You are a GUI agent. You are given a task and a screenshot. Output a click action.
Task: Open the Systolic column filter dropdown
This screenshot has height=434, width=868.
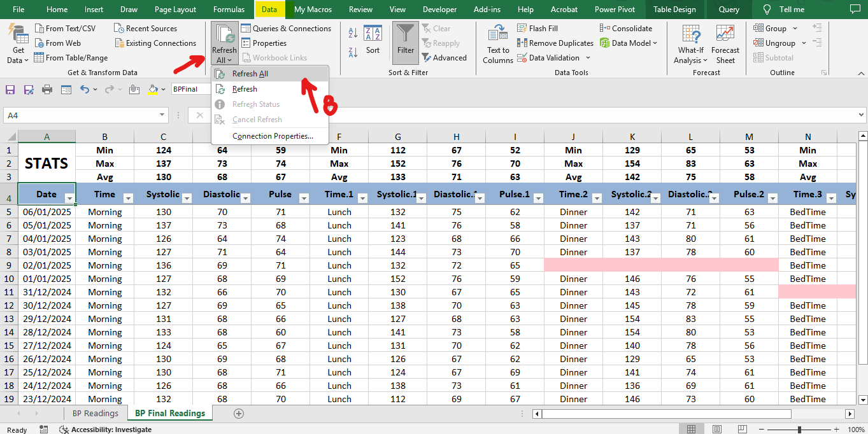coord(187,199)
